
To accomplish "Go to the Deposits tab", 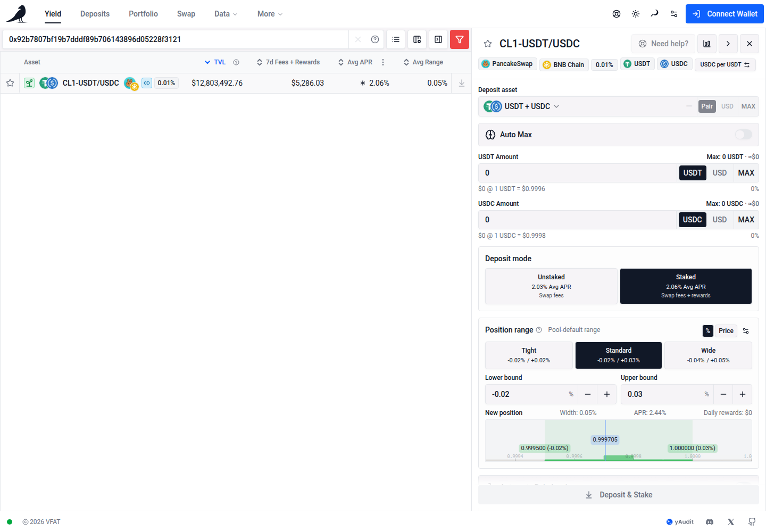I will pyautogui.click(x=95, y=14).
